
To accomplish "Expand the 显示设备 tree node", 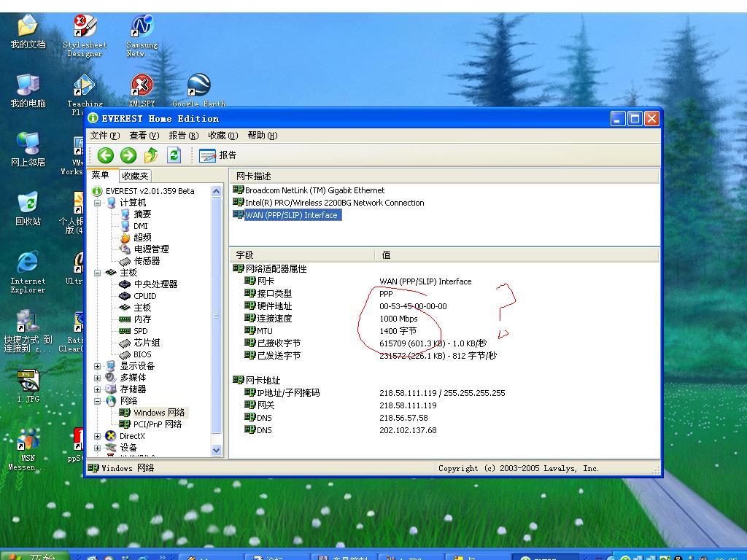I will 98,366.
